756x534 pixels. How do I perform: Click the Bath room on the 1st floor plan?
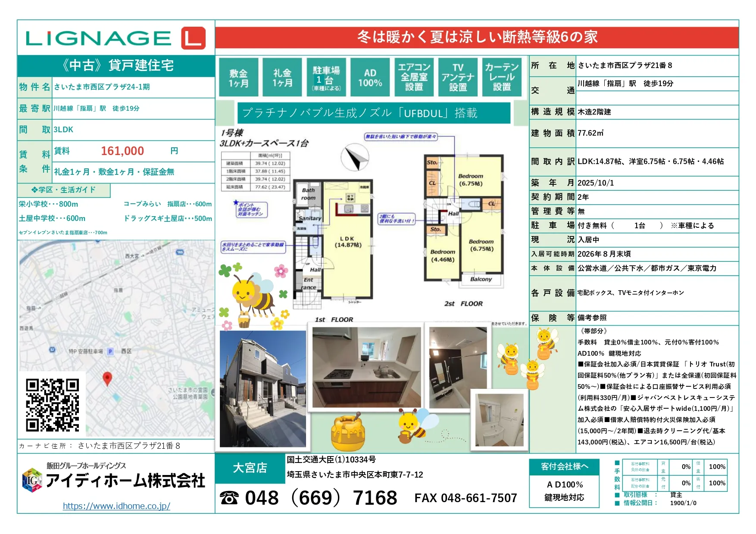coord(309,194)
